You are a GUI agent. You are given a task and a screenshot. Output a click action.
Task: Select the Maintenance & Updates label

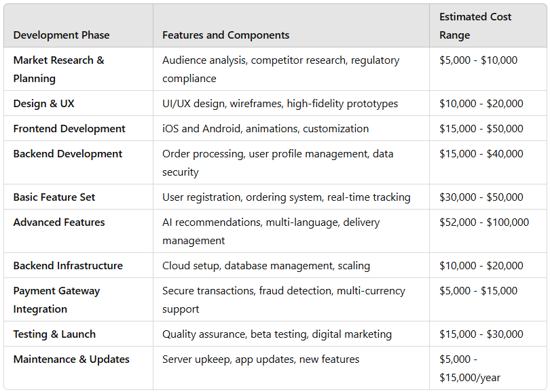pyautogui.click(x=71, y=359)
